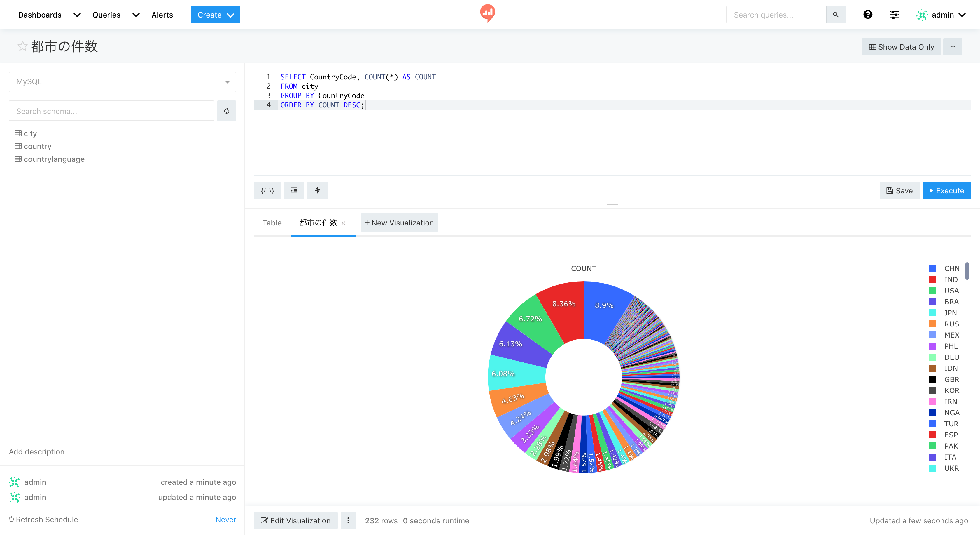The width and height of the screenshot is (980, 535).
Task: Toggle autocomplete lightning bolt icon
Action: (317, 190)
